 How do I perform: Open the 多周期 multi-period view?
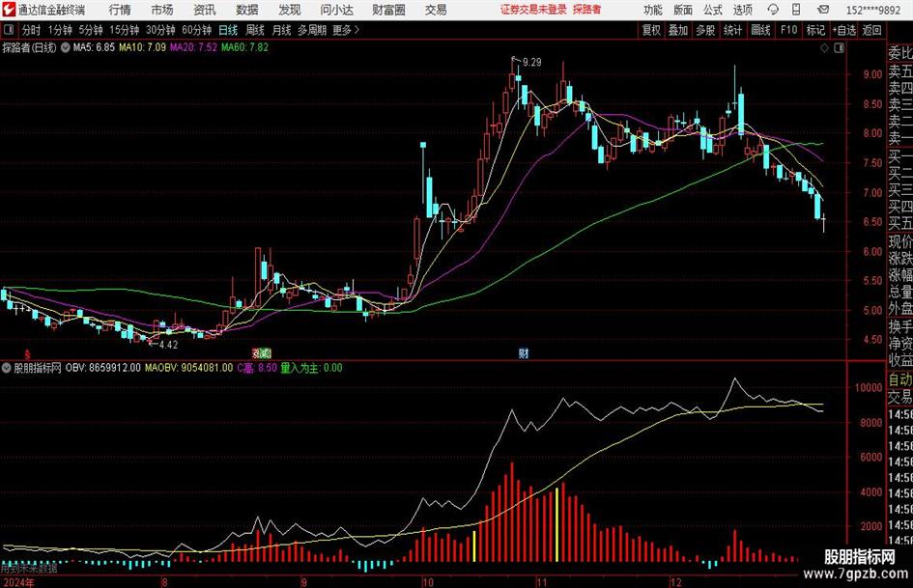pos(311,30)
